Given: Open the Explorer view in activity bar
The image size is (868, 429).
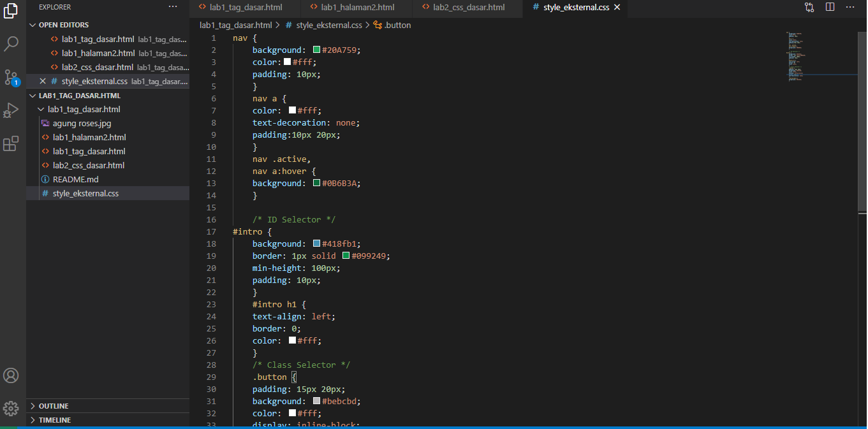Looking at the screenshot, I should [x=11, y=11].
